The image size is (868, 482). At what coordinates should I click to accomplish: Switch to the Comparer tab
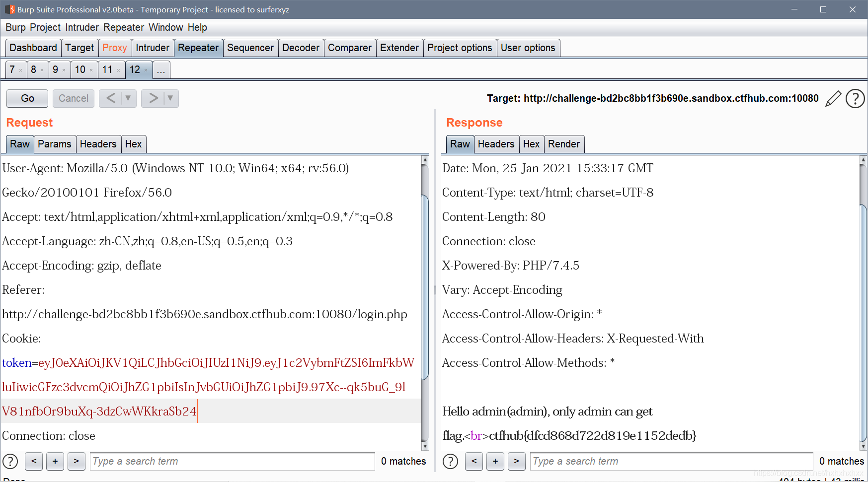point(350,48)
